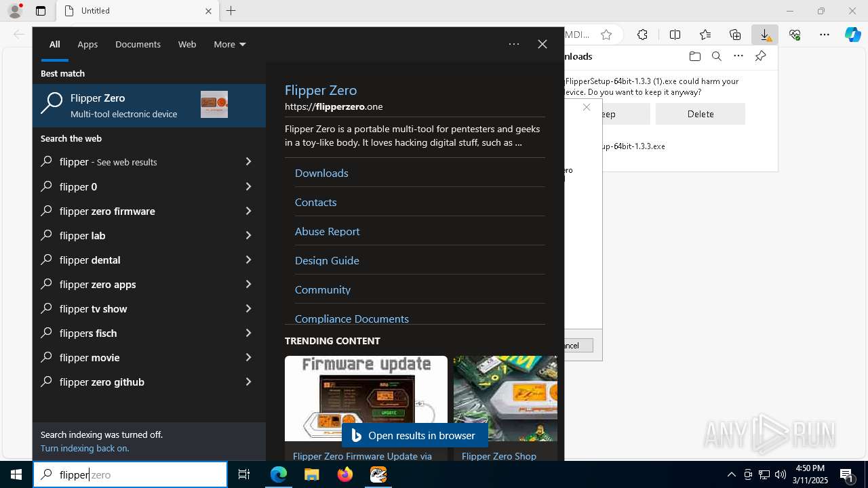Expand 'flipper - See web results' arrow
Image resolution: width=868 pixels, height=488 pixels.
pos(248,162)
